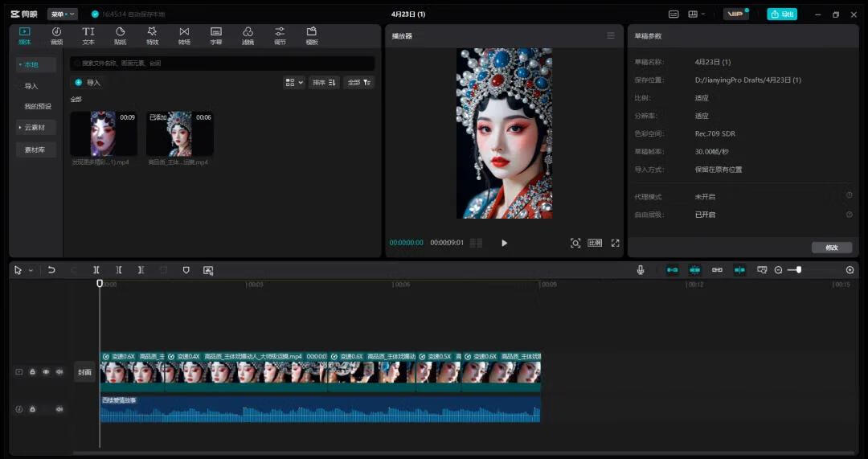Click the VIP badge button
Screen dimensions: 868x459
[735, 14]
